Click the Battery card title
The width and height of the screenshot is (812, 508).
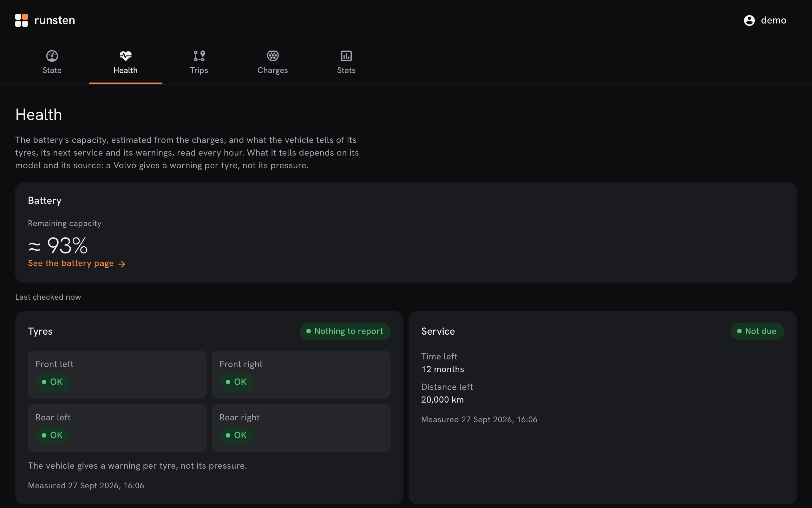[45, 201]
